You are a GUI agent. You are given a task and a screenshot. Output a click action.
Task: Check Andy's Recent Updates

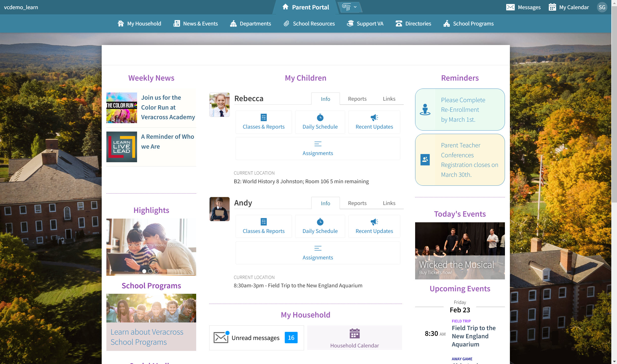374,226
